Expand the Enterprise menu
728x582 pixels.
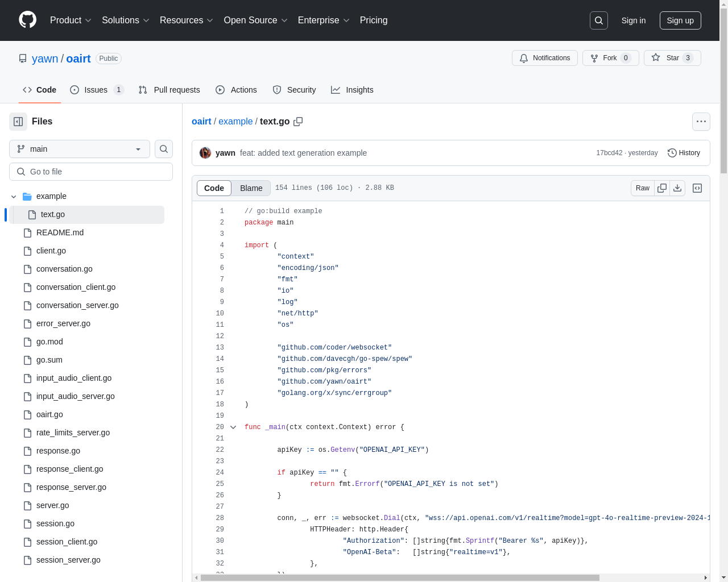324,20
